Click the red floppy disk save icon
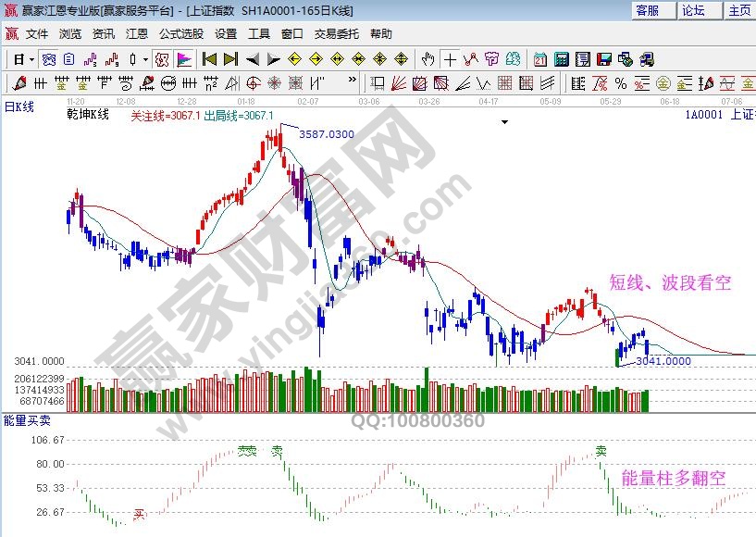 [604, 59]
